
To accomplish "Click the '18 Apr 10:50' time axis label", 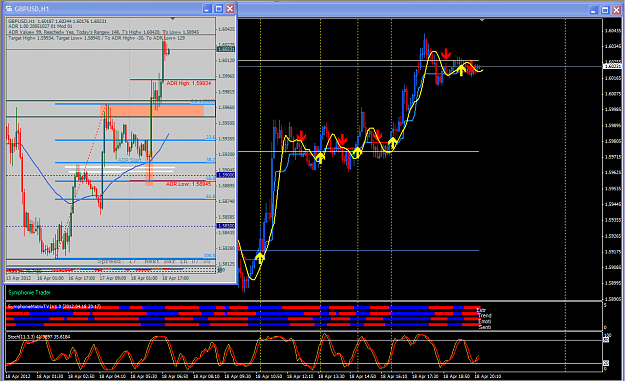I will [268, 376].
